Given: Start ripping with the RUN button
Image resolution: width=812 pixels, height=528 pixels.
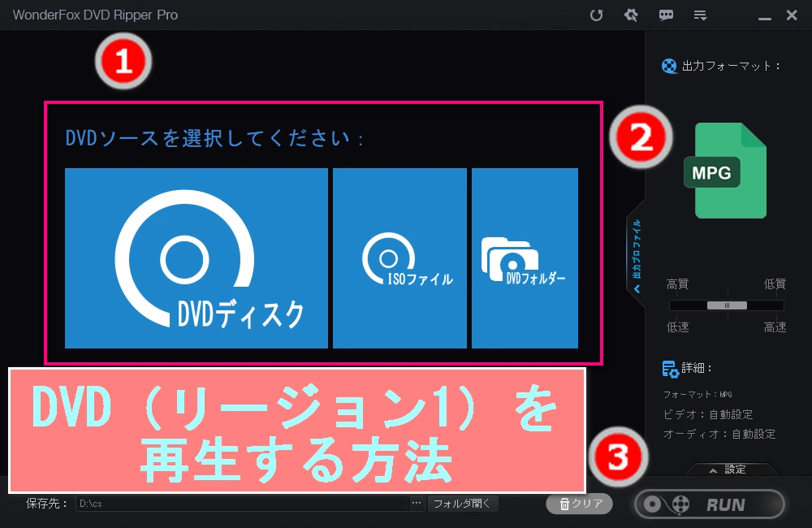Looking at the screenshot, I should 710,504.
